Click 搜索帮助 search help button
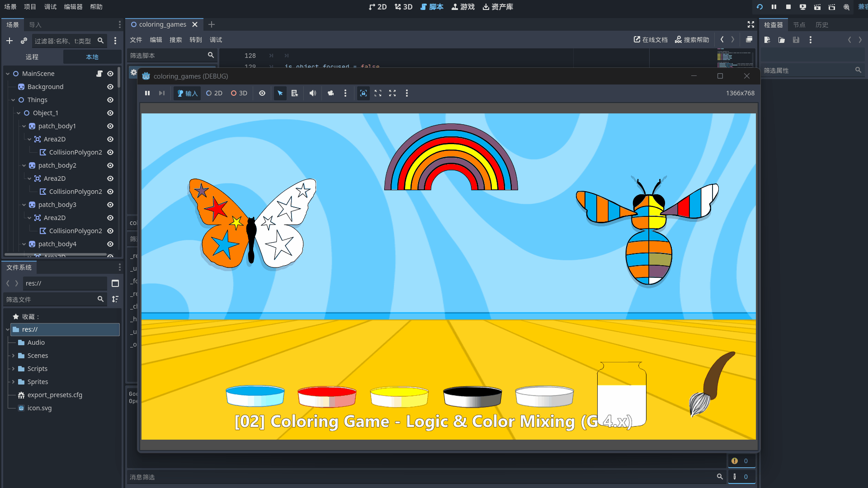This screenshot has height=488, width=868. 692,40
